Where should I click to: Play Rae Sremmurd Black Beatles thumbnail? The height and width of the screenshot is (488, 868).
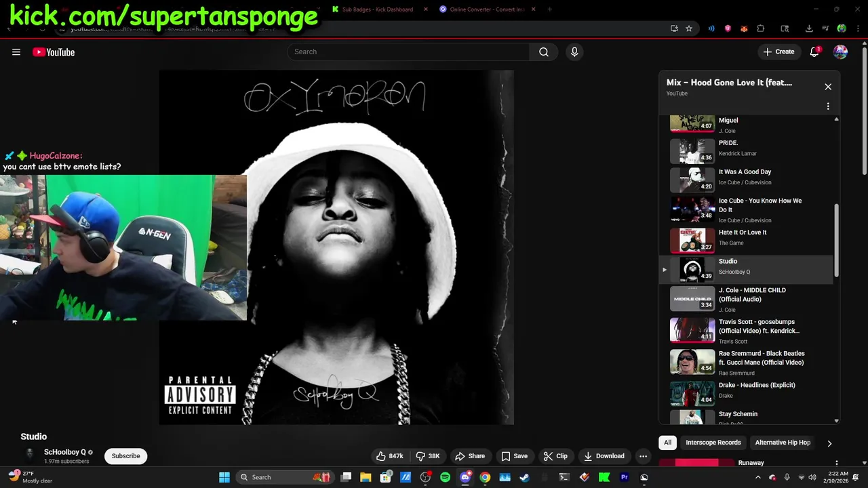pos(692,362)
